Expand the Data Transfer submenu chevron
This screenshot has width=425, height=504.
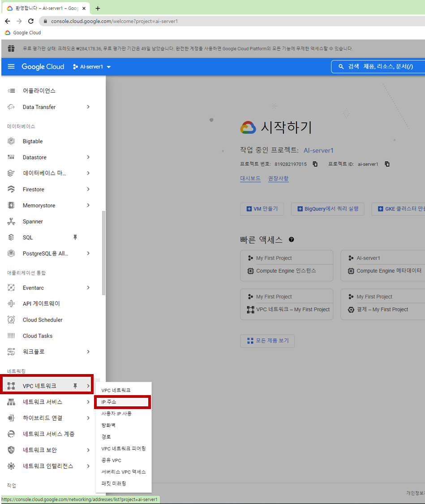click(x=88, y=107)
